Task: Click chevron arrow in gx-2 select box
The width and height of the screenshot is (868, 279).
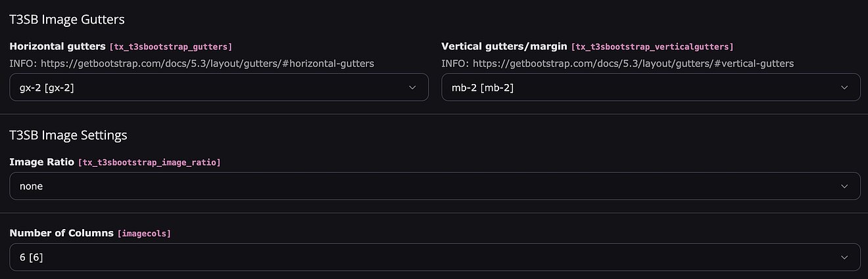Action: click(x=412, y=87)
